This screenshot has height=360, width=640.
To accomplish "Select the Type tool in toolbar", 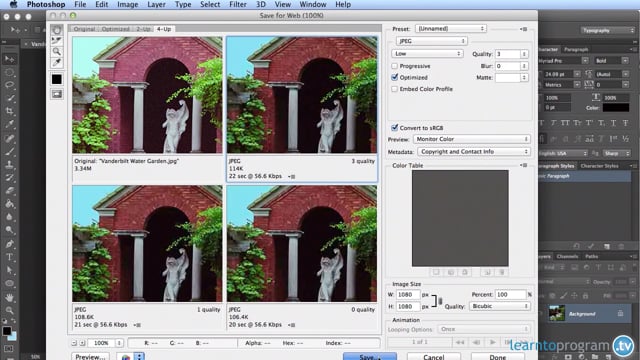I will 9,257.
